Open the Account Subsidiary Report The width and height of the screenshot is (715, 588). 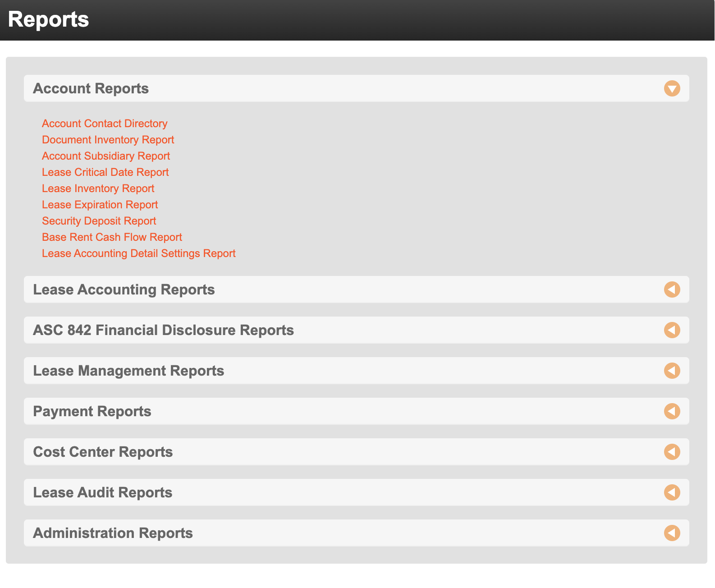tap(106, 156)
